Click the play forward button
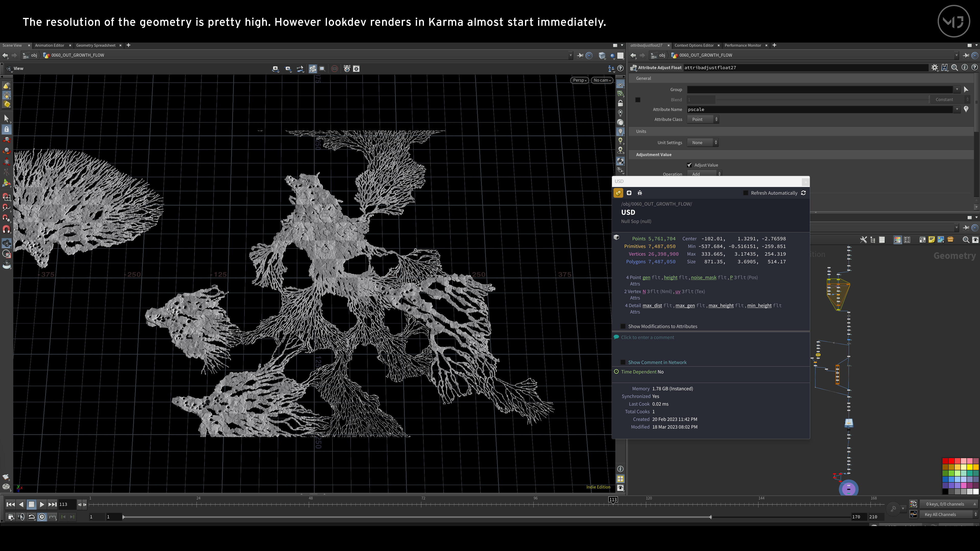Image resolution: width=980 pixels, height=551 pixels. (x=42, y=504)
